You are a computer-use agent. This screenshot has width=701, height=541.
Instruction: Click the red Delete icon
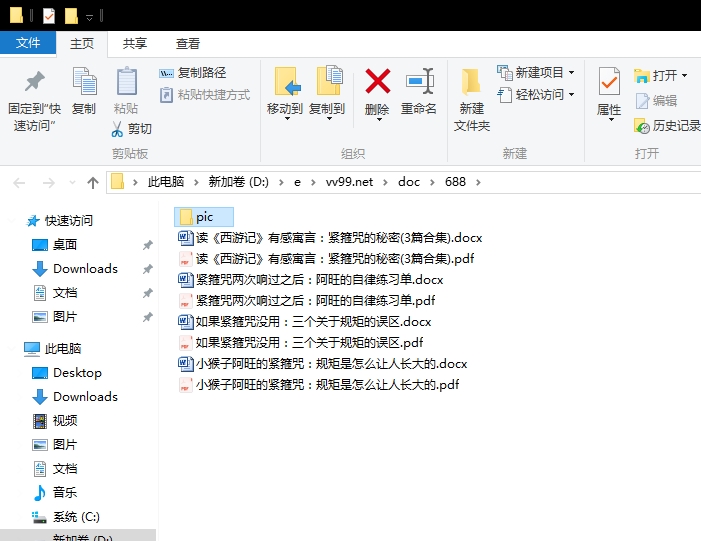tap(378, 81)
